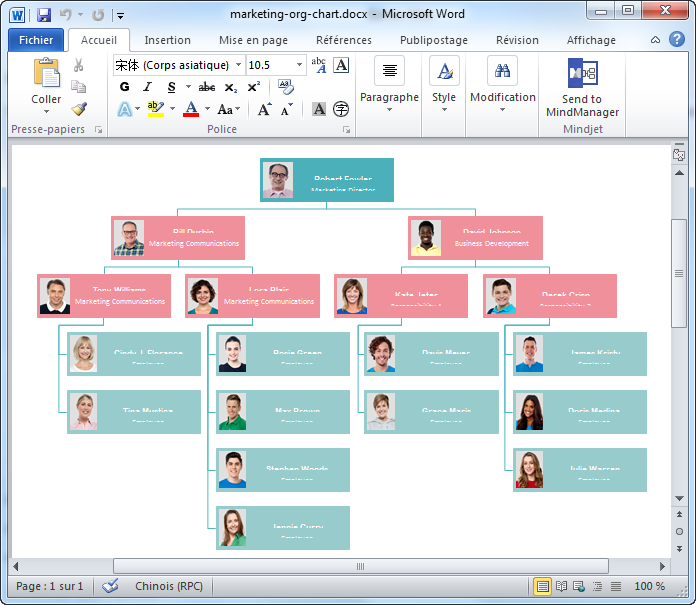696x605 pixels.
Task: Click the character border A icon
Action: (341, 65)
